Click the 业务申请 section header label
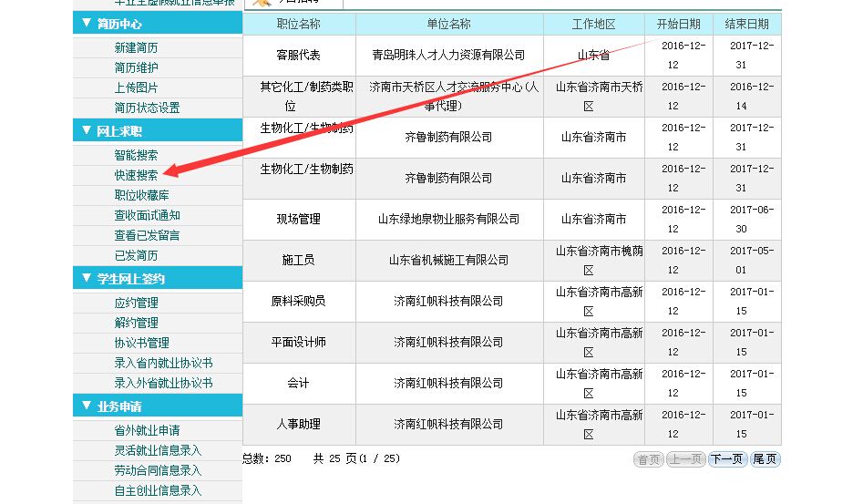Viewport: 863px width, 504px height. [x=119, y=406]
